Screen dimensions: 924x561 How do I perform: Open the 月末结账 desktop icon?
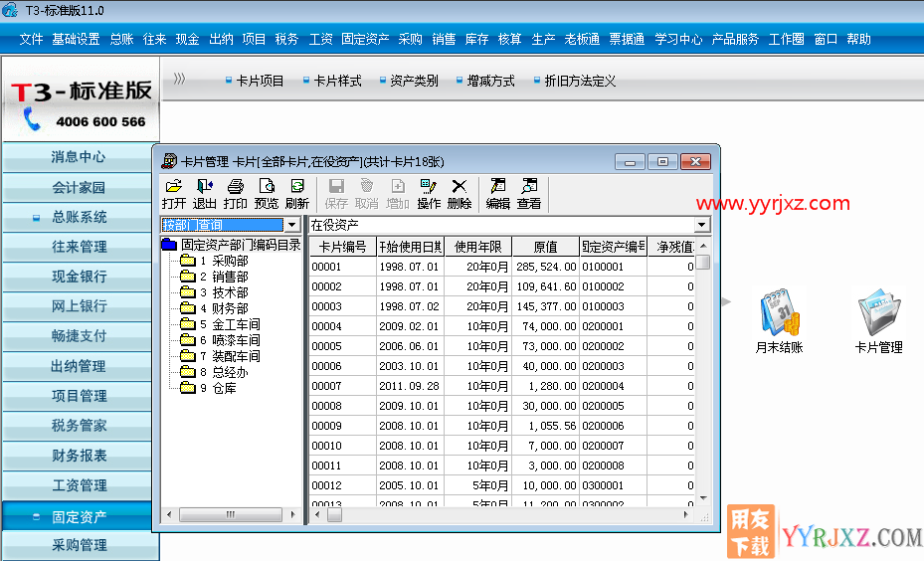tap(780, 320)
